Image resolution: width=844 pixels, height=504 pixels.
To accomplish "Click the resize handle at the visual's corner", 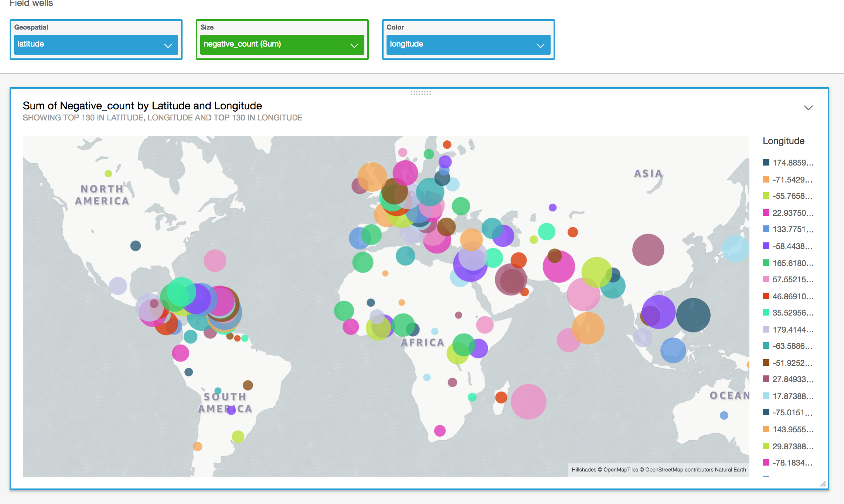I will pos(823,484).
